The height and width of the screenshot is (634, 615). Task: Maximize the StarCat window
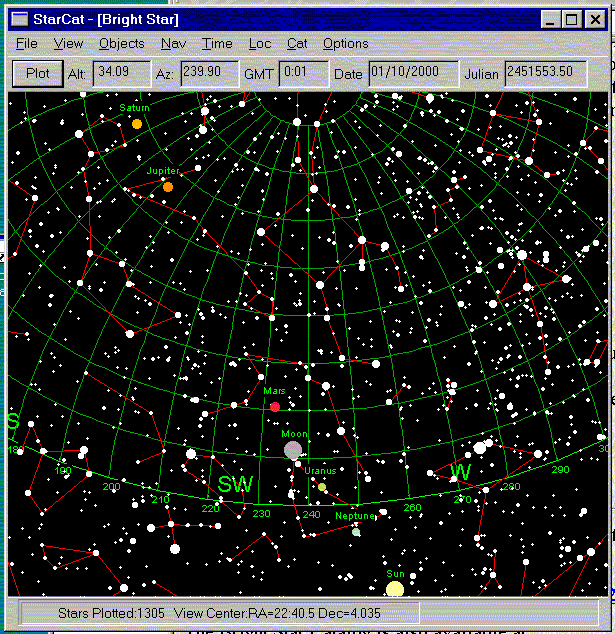click(572, 19)
